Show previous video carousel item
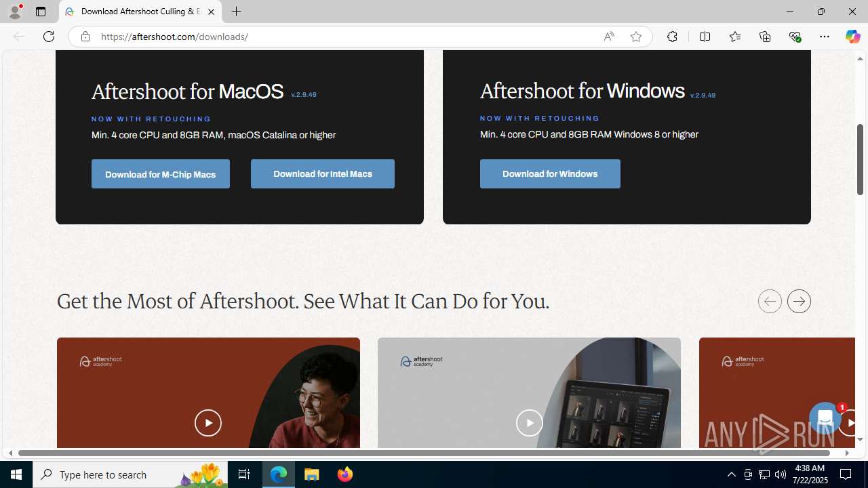Screen dimensions: 868x488 coord(770,301)
